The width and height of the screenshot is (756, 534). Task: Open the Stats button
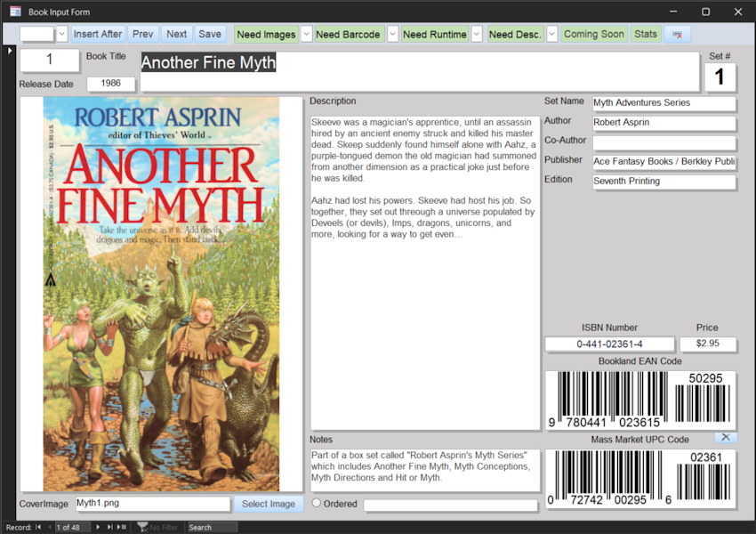[646, 34]
